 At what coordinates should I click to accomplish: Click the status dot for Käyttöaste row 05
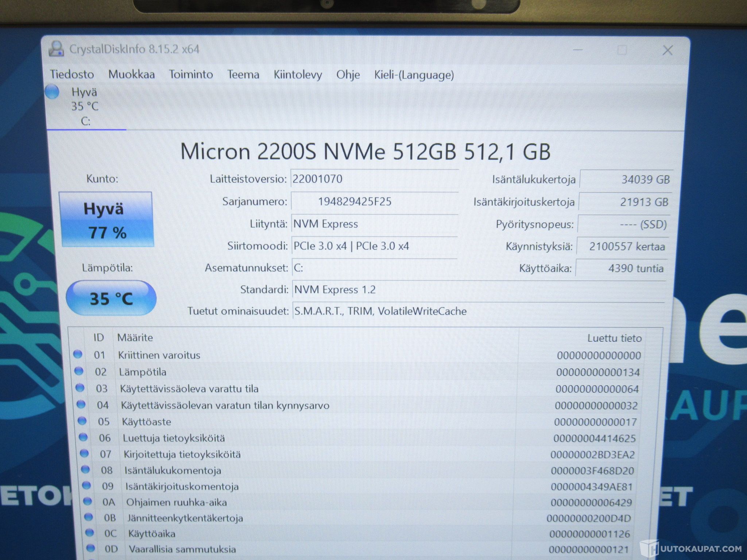click(82, 421)
